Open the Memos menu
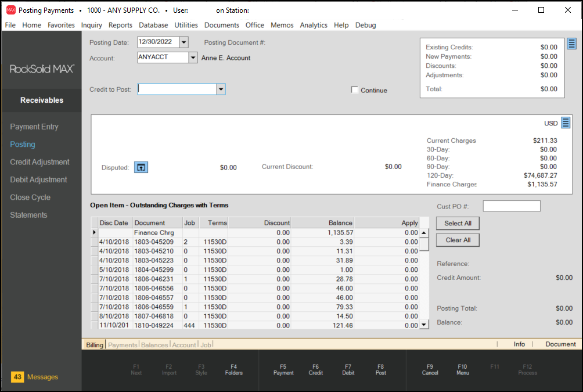583x392 pixels. pyautogui.click(x=282, y=25)
